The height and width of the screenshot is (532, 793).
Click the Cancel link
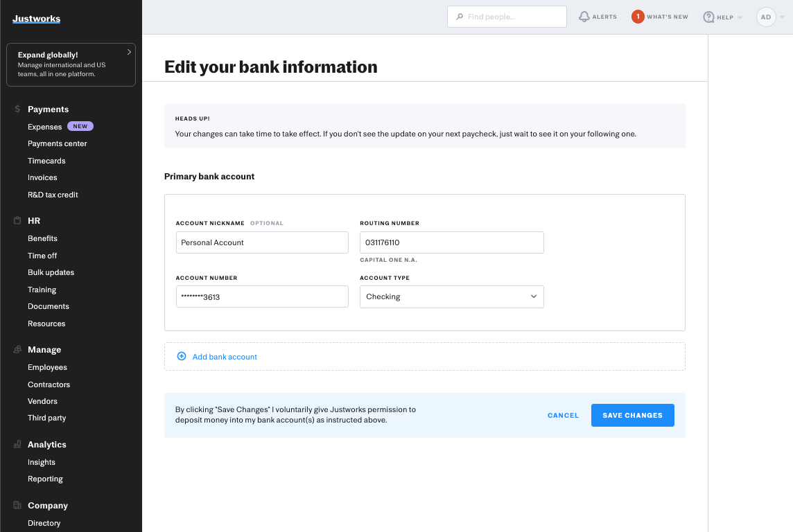tap(563, 416)
